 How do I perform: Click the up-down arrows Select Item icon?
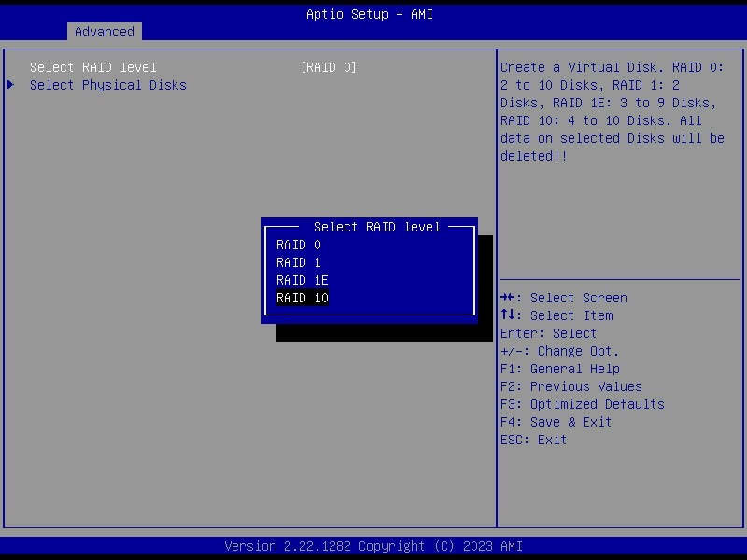pyautogui.click(x=507, y=315)
